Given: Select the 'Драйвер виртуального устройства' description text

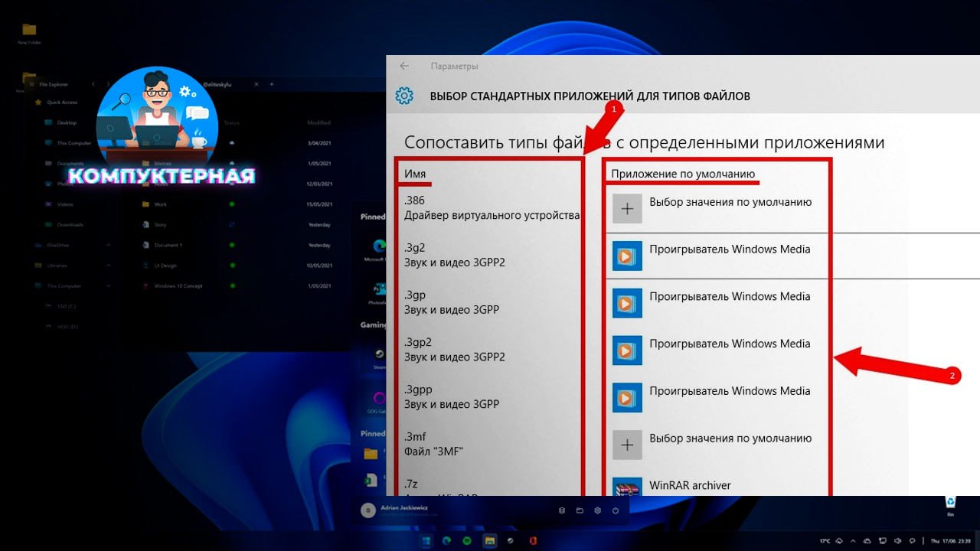Looking at the screenshot, I should [x=492, y=215].
